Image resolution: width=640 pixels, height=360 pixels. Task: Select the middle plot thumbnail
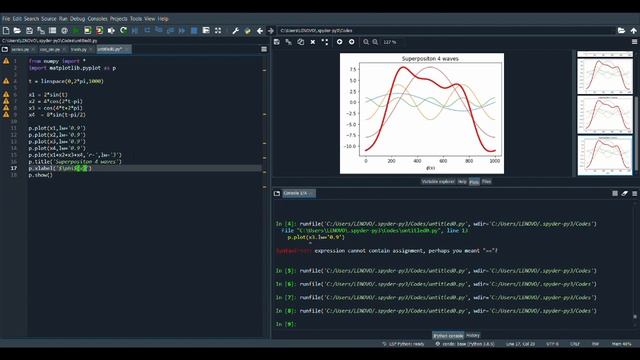(x=605, y=115)
